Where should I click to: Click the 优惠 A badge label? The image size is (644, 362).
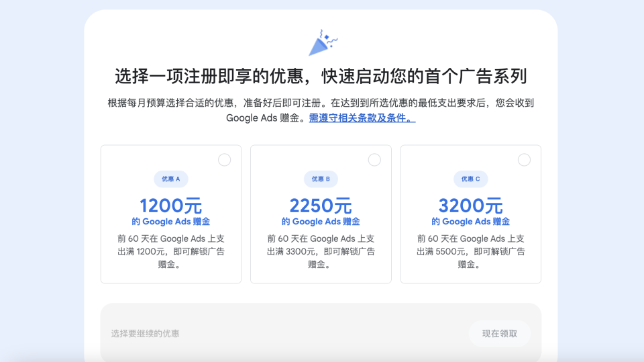click(171, 179)
